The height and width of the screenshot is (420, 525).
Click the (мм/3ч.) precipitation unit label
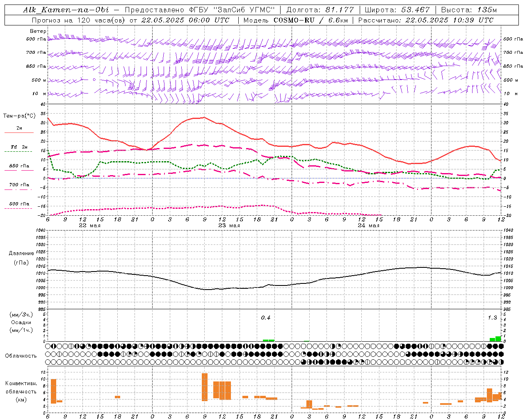21,315
